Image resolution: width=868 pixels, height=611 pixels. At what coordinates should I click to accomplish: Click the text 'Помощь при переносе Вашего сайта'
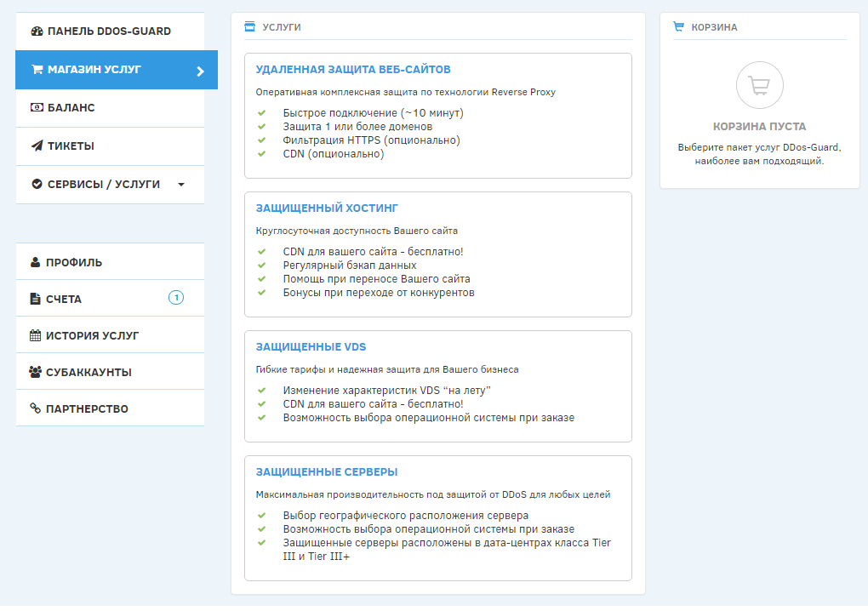[x=376, y=279]
